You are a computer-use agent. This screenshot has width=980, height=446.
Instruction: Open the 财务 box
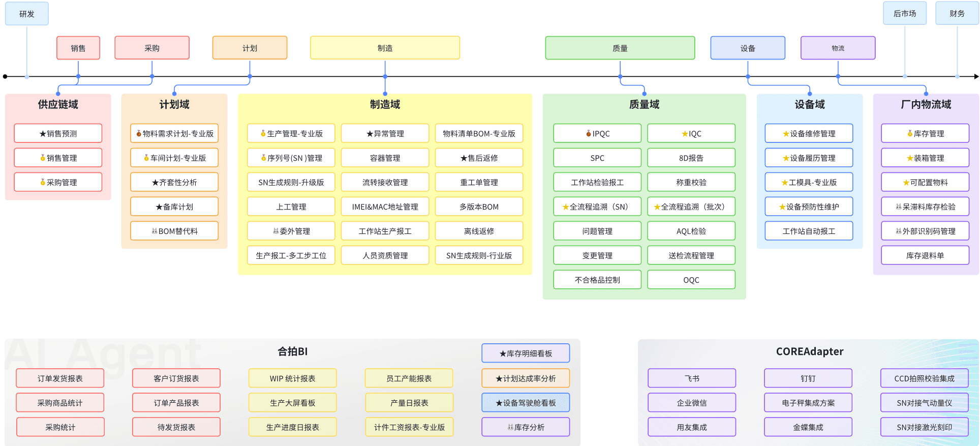pos(957,14)
